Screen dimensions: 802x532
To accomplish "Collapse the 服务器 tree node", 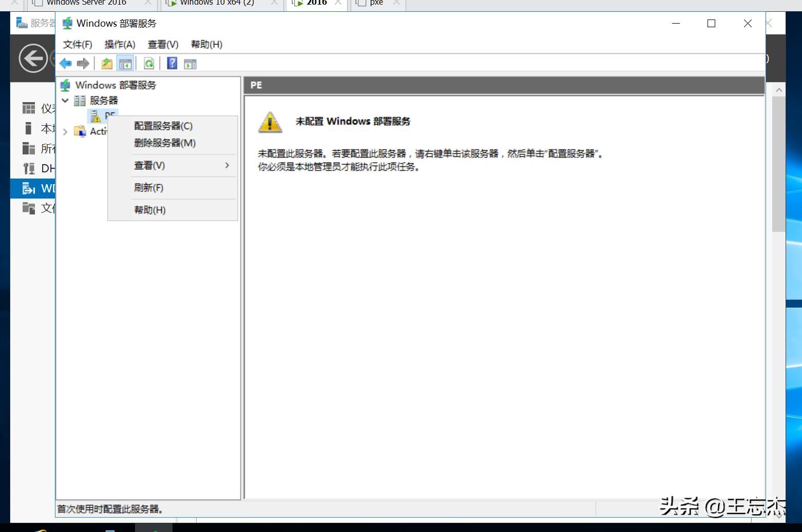I will [65, 101].
